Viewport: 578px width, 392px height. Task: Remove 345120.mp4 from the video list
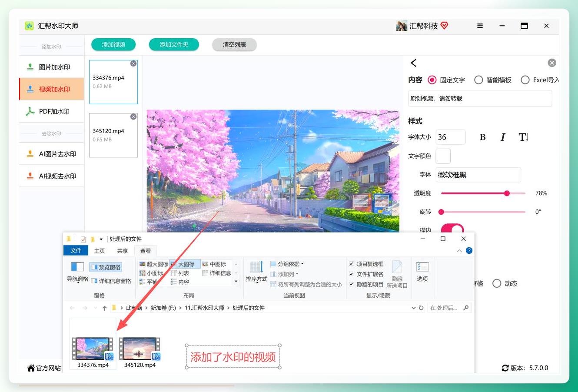click(133, 116)
